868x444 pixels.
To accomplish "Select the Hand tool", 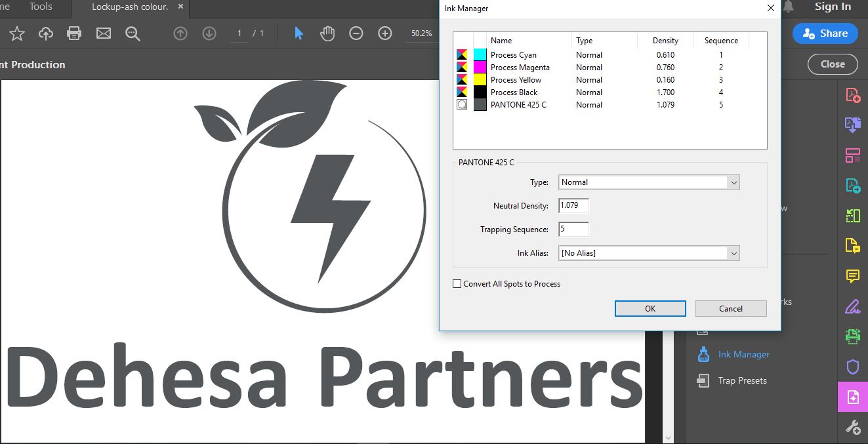I will tap(327, 33).
